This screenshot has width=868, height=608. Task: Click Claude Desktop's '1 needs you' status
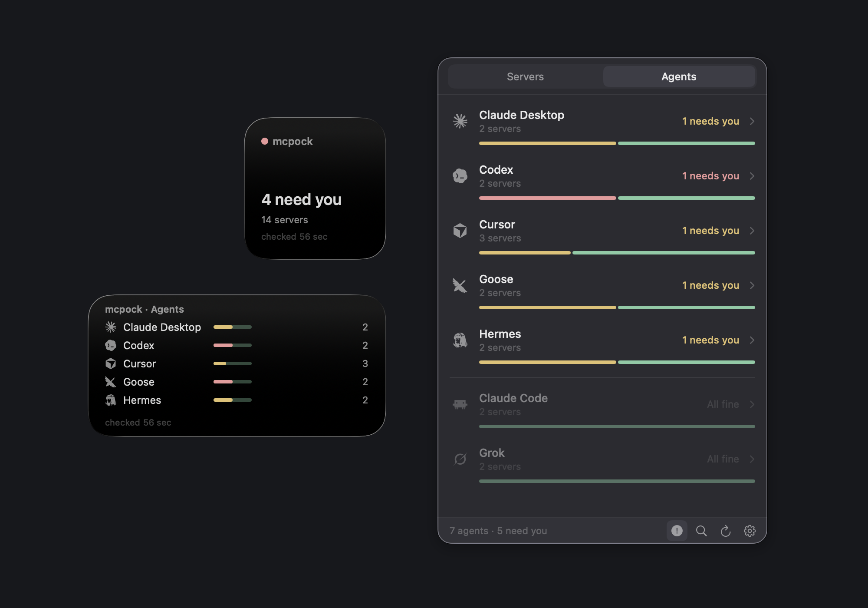pos(710,121)
